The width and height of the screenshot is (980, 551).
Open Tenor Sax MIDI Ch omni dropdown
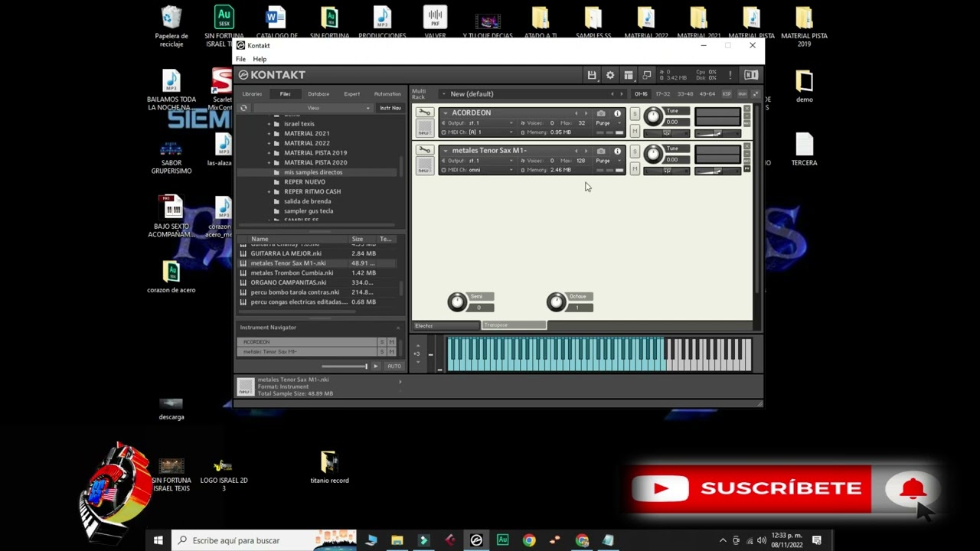(x=479, y=170)
